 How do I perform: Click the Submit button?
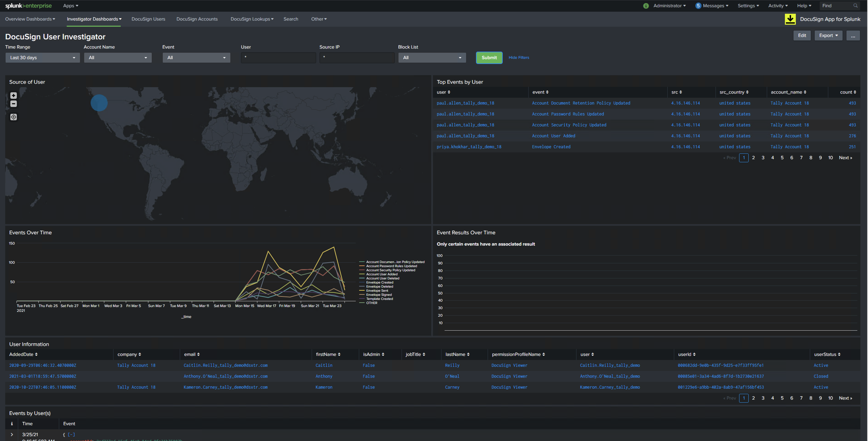[489, 57]
